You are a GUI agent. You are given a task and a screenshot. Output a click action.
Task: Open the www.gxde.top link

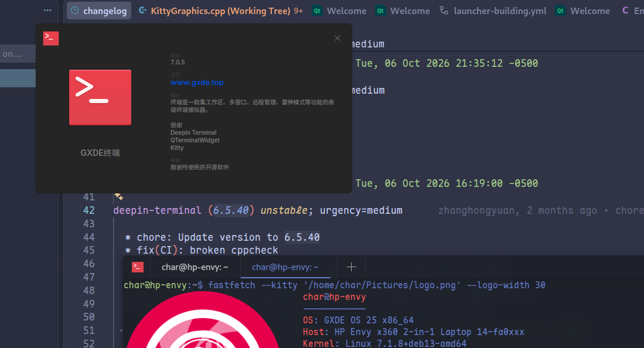point(197,82)
